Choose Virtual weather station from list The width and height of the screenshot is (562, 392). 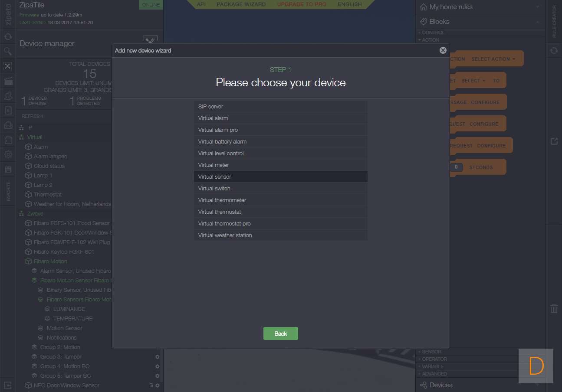click(281, 235)
